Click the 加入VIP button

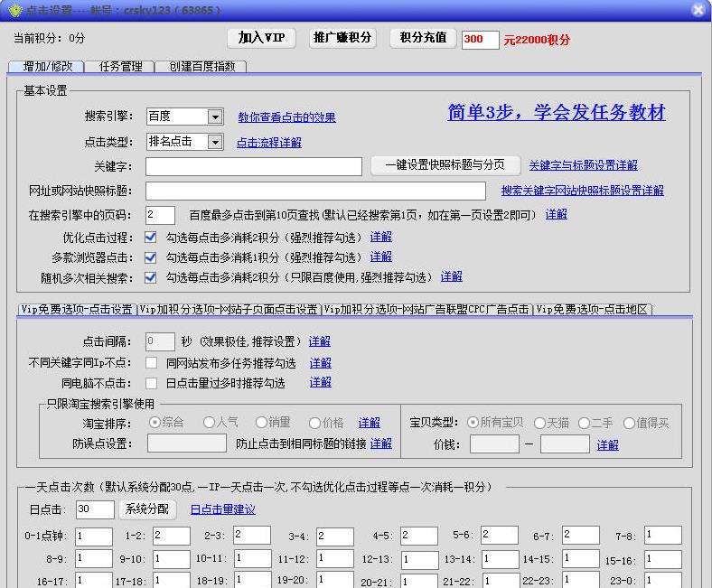tap(261, 38)
